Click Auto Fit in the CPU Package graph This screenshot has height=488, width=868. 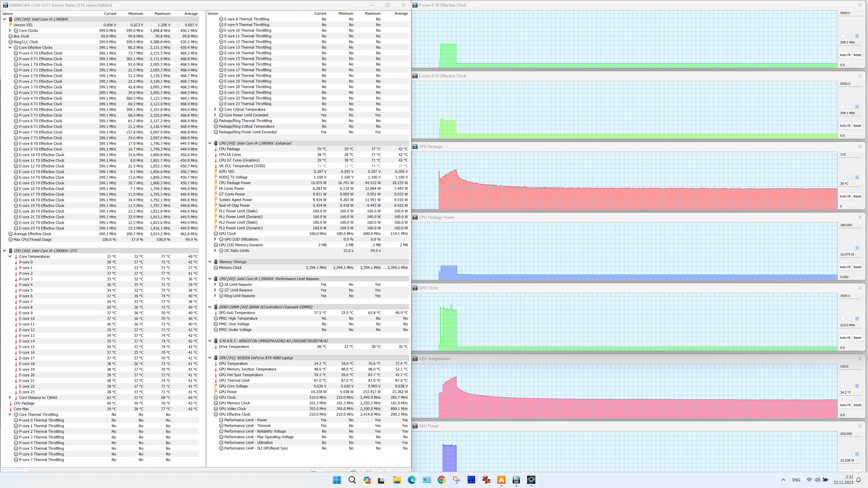(845, 196)
